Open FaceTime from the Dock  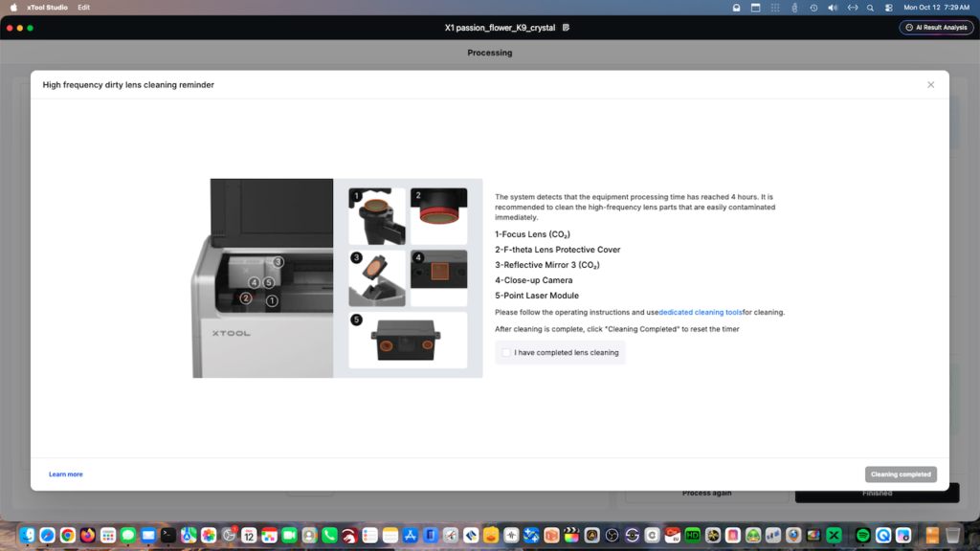[289, 536]
